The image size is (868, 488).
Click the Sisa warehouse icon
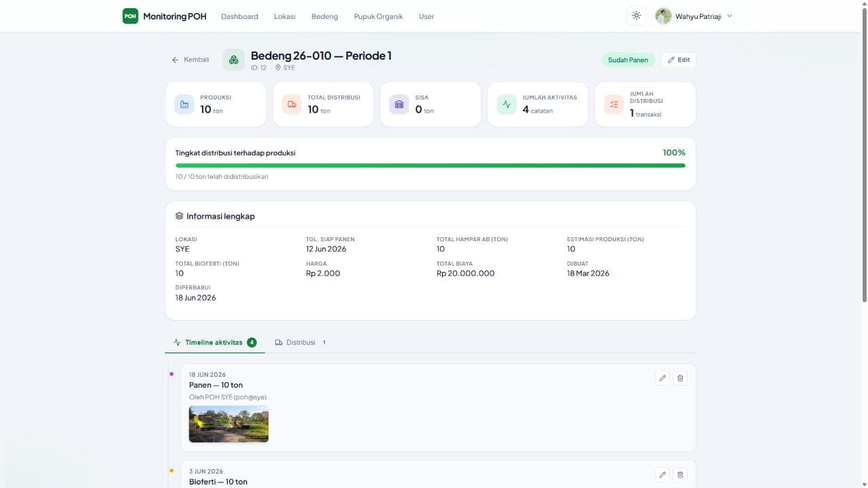[x=399, y=104]
